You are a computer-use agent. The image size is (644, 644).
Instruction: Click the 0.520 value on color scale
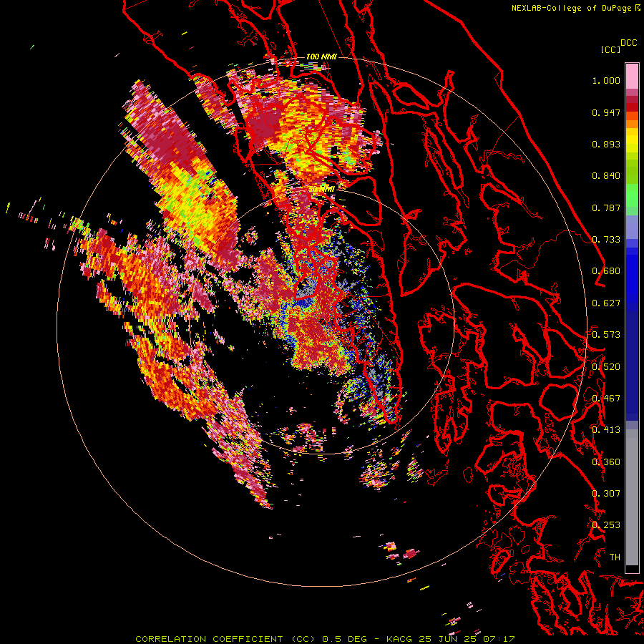[x=606, y=367]
